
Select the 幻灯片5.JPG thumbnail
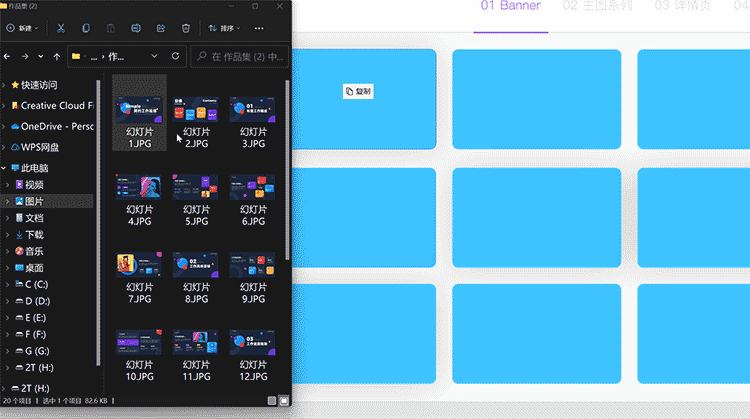(x=196, y=187)
